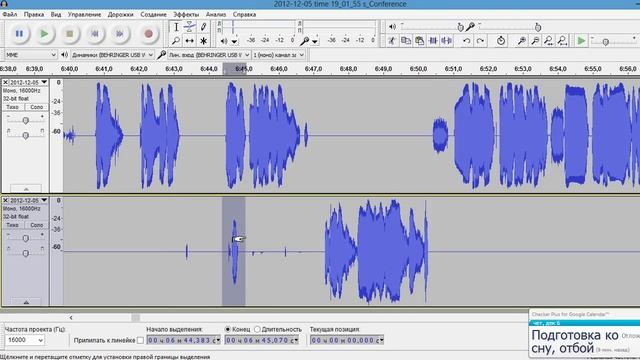Mute the first track with Тихо
Viewport: 640px width, 360px height.
click(13, 107)
